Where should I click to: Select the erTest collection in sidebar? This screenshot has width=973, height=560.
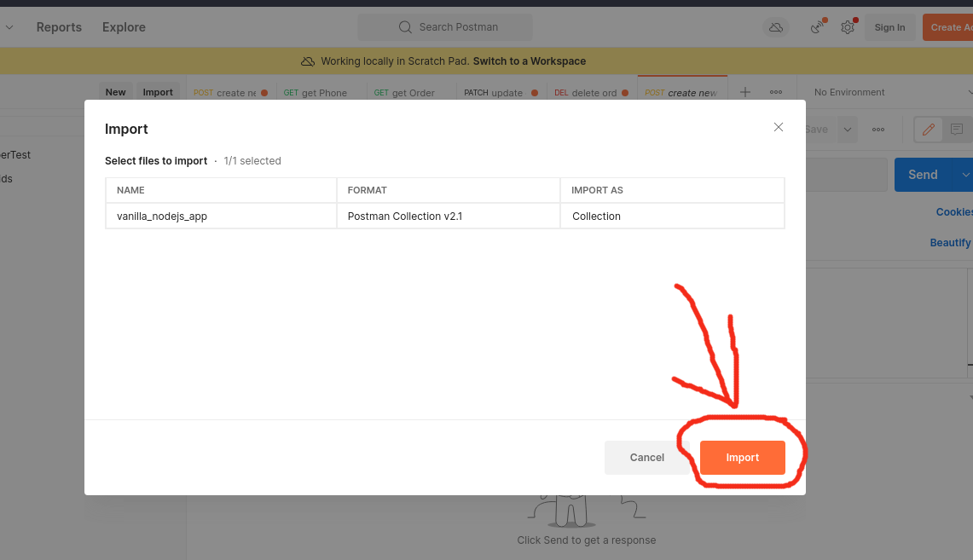(15, 155)
